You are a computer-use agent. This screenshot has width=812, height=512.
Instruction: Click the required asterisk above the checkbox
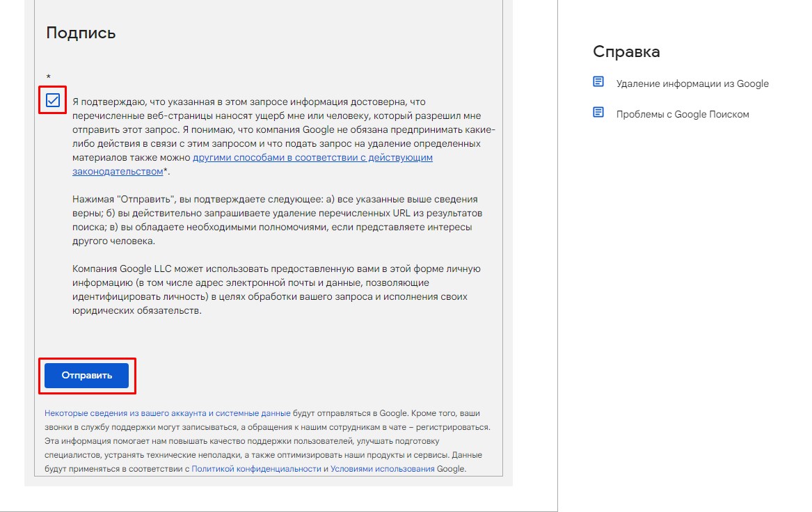pyautogui.click(x=49, y=77)
